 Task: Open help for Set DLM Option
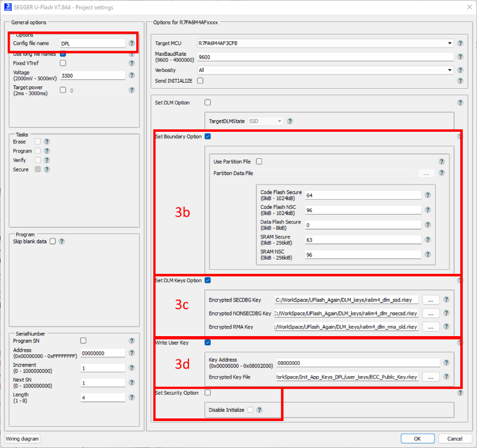pos(460,102)
